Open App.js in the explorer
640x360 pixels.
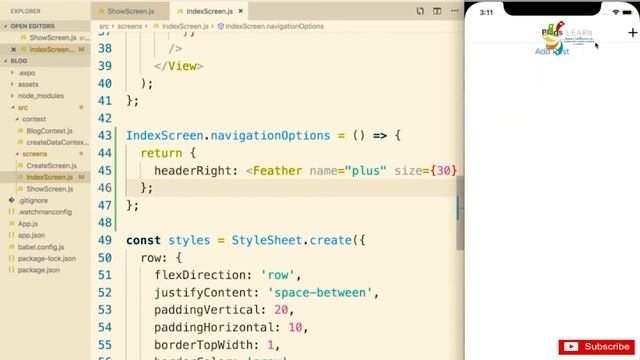pyautogui.click(x=27, y=224)
